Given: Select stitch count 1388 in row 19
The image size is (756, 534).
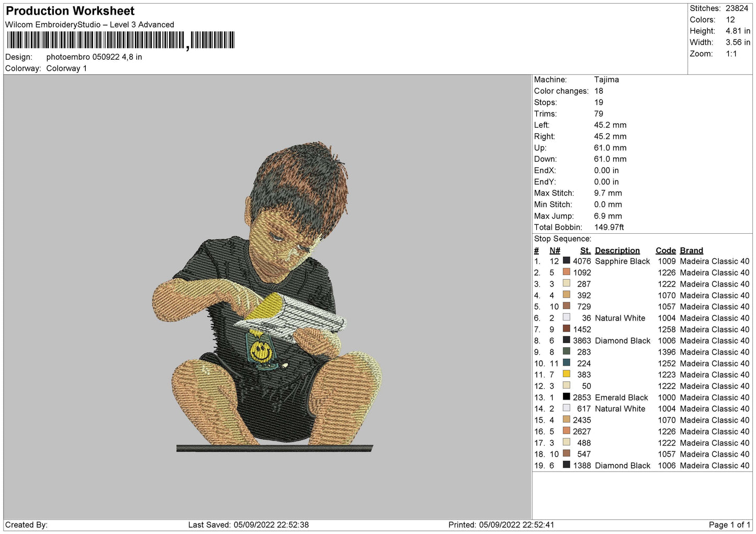Looking at the screenshot, I should (x=582, y=465).
